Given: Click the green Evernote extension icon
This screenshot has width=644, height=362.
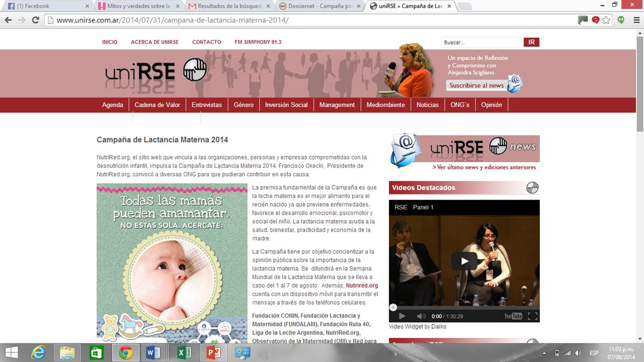Looking at the screenshot, I should [621, 20].
